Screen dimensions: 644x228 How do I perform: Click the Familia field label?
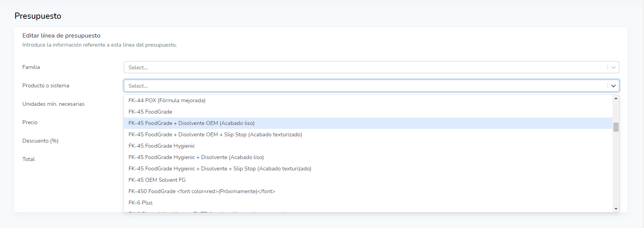pos(31,67)
